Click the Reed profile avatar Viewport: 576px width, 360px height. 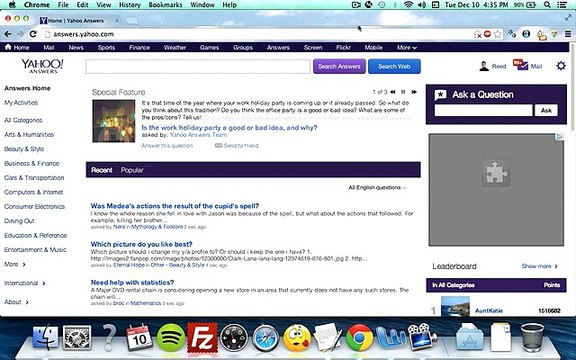[x=484, y=66]
